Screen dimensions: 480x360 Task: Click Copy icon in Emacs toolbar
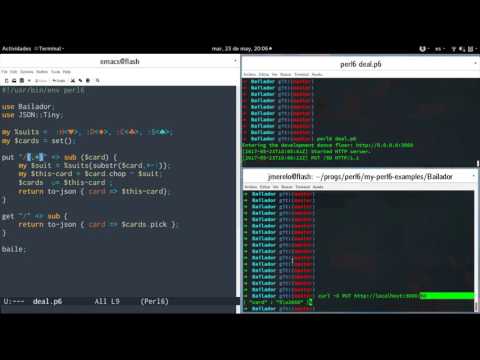tap(80, 80)
